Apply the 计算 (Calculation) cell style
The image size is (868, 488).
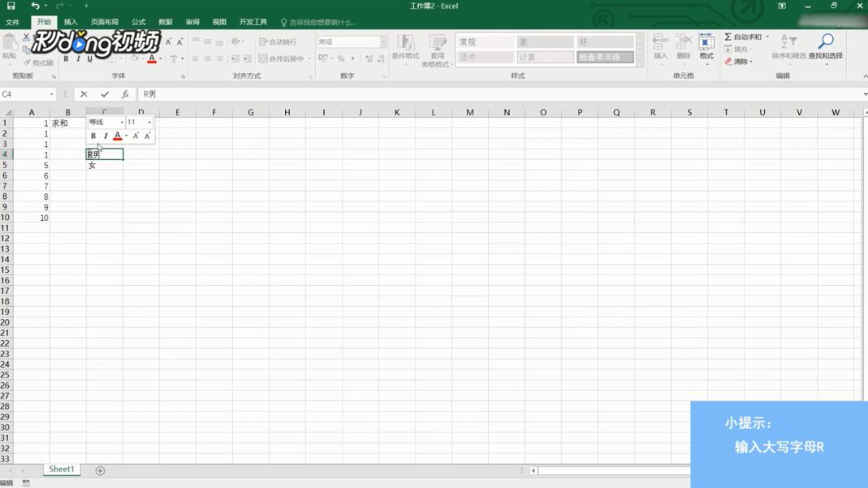(546, 57)
